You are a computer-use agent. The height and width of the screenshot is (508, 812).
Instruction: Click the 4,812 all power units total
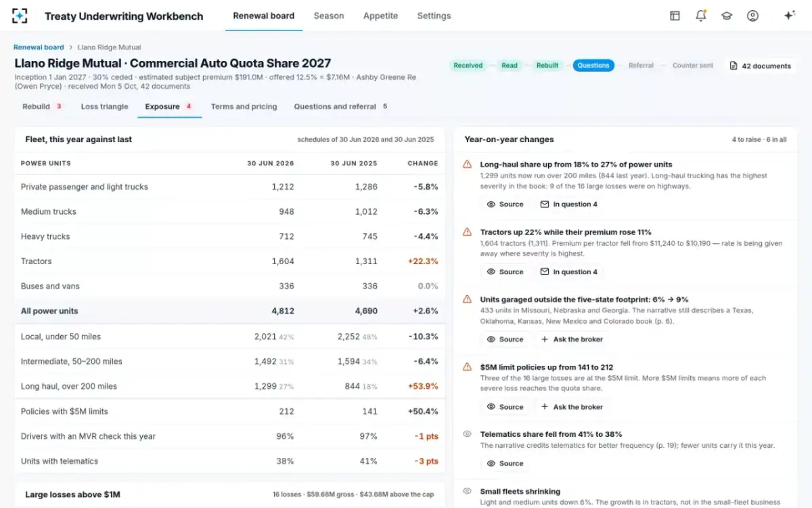click(283, 311)
